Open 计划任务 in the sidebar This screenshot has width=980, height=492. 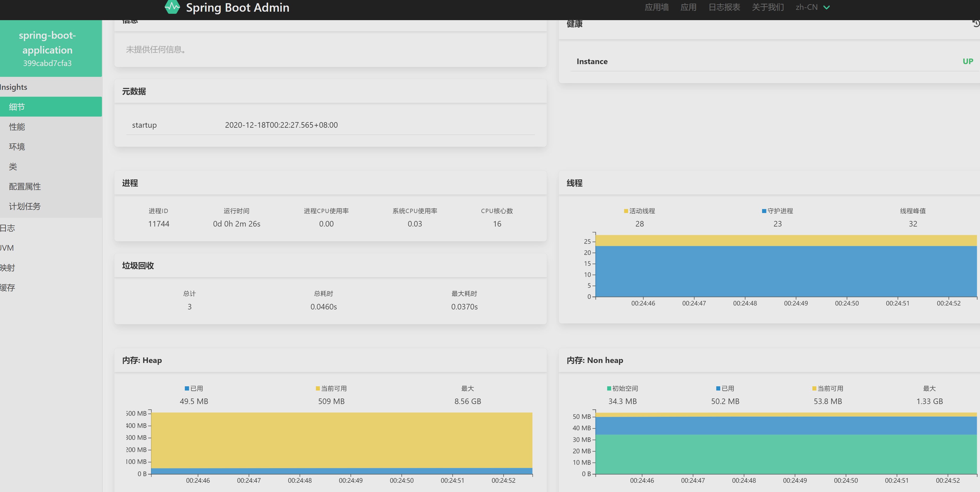tap(25, 207)
